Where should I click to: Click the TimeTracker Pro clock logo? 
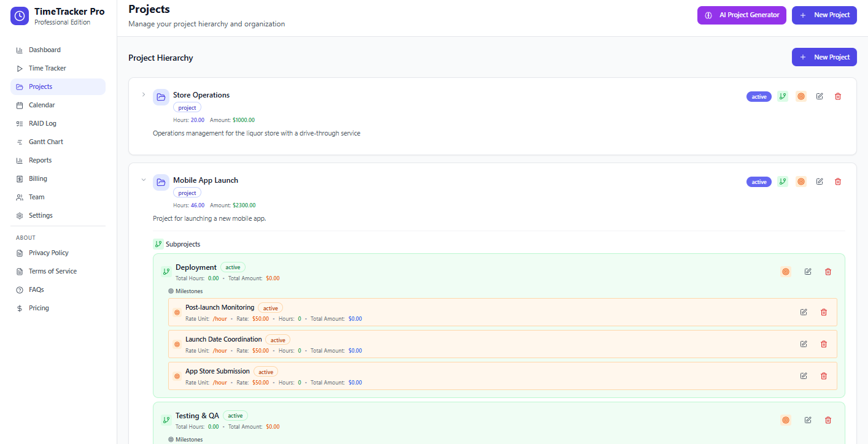[19, 16]
